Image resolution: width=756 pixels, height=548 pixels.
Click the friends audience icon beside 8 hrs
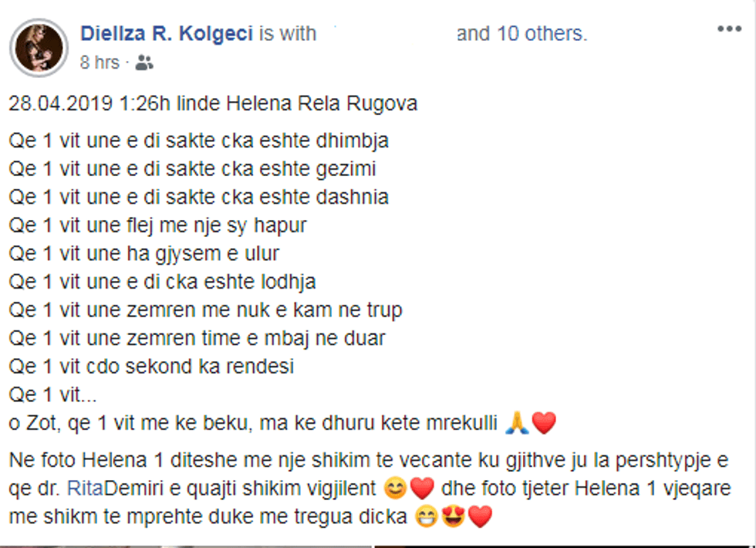(144, 63)
